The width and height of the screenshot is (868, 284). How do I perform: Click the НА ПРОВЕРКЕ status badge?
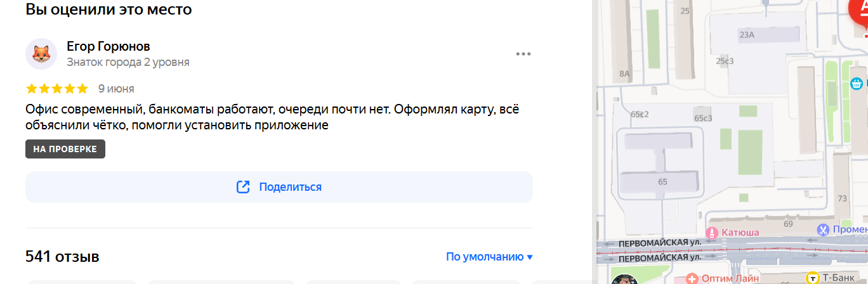tap(65, 149)
